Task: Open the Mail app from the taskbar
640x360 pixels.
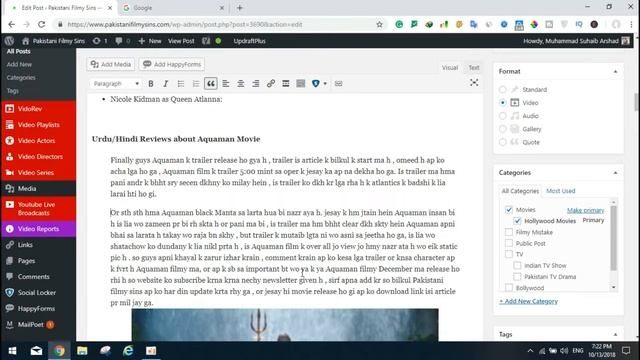Action: [36, 351]
